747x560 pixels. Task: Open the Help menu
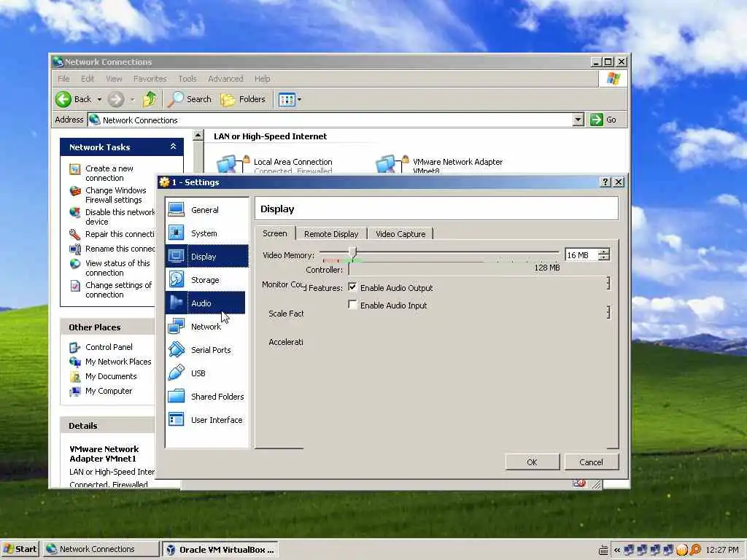pyautogui.click(x=262, y=79)
